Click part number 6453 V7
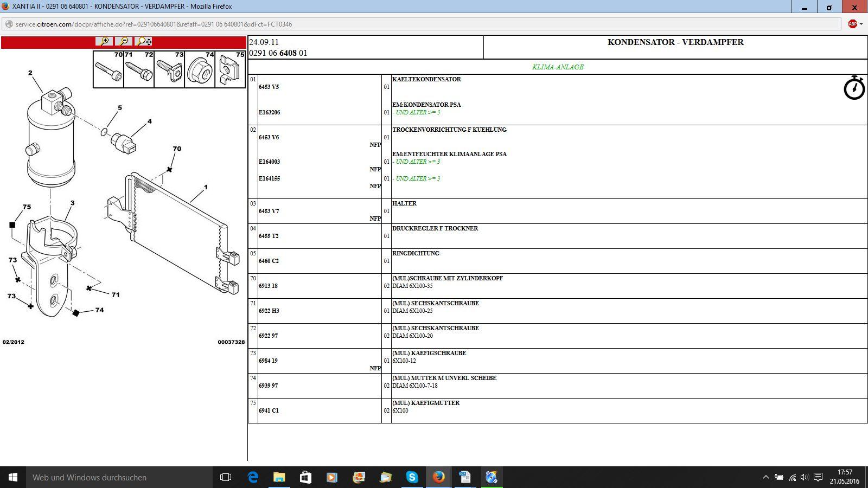The height and width of the screenshot is (488, 868). (269, 211)
